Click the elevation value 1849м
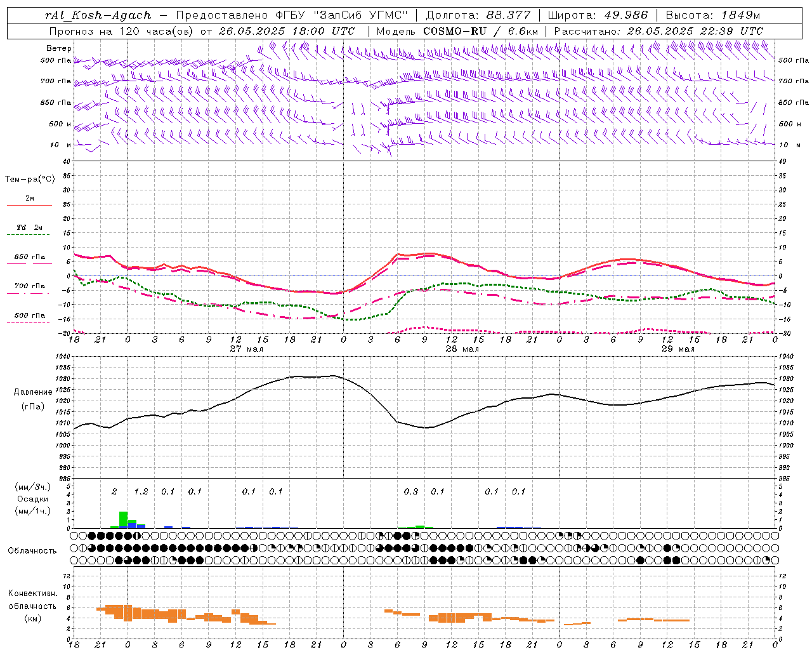812x650 pixels. [x=740, y=15]
